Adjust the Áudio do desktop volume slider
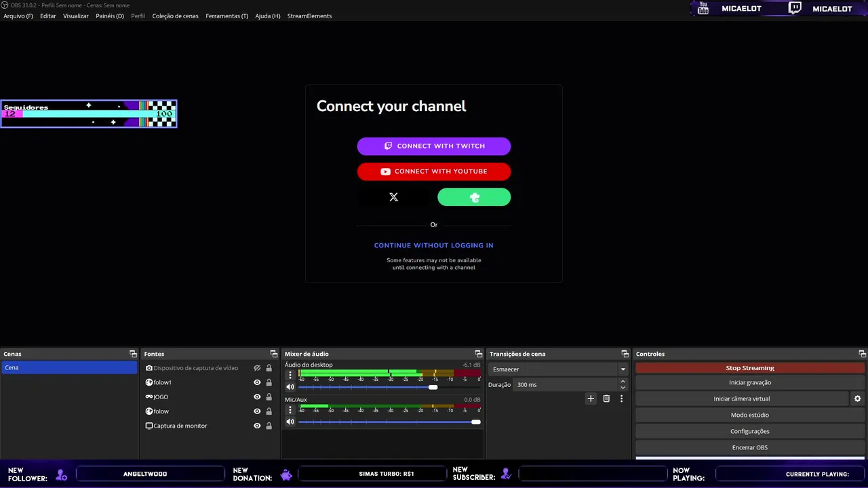This screenshot has height=488, width=868. click(433, 387)
